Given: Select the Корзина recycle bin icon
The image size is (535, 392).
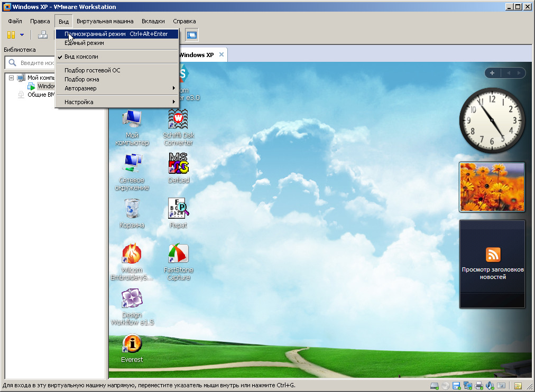Looking at the screenshot, I should (x=132, y=213).
